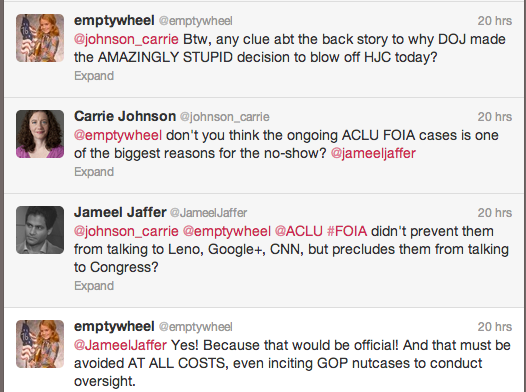Open Carrie Johnson's display name link
The image size is (526, 392).
click(125, 116)
